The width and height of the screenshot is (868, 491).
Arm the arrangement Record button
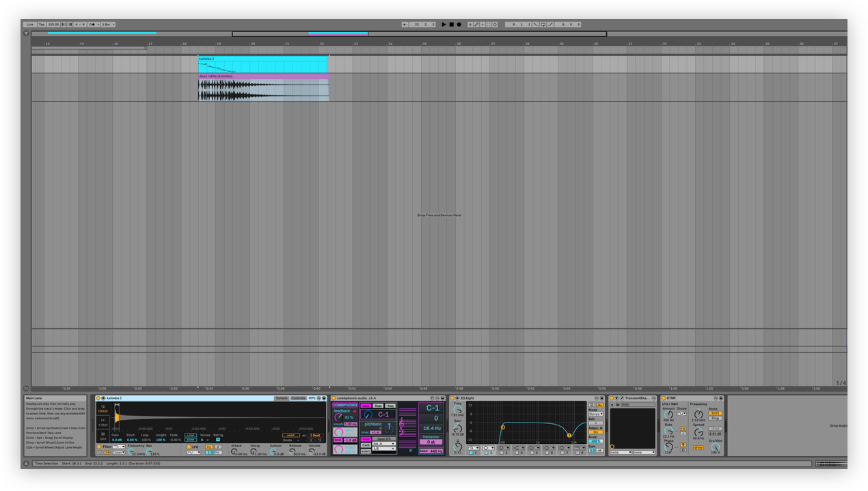[x=459, y=24]
